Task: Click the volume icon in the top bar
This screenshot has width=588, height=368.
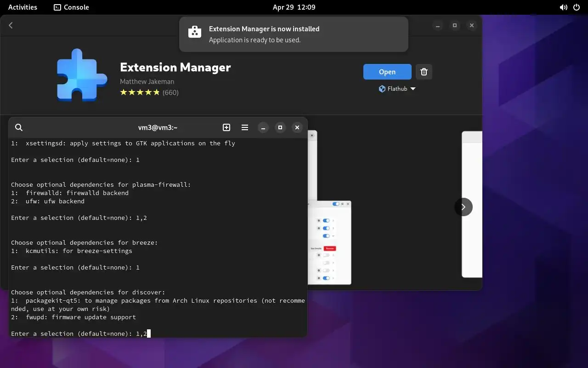Action: point(564,7)
